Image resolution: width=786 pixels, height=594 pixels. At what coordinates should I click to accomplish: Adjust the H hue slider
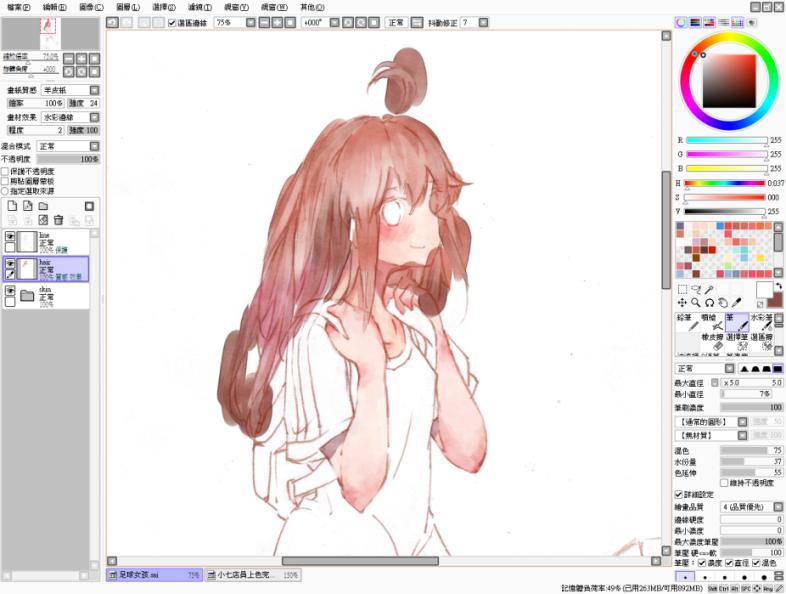click(x=725, y=183)
